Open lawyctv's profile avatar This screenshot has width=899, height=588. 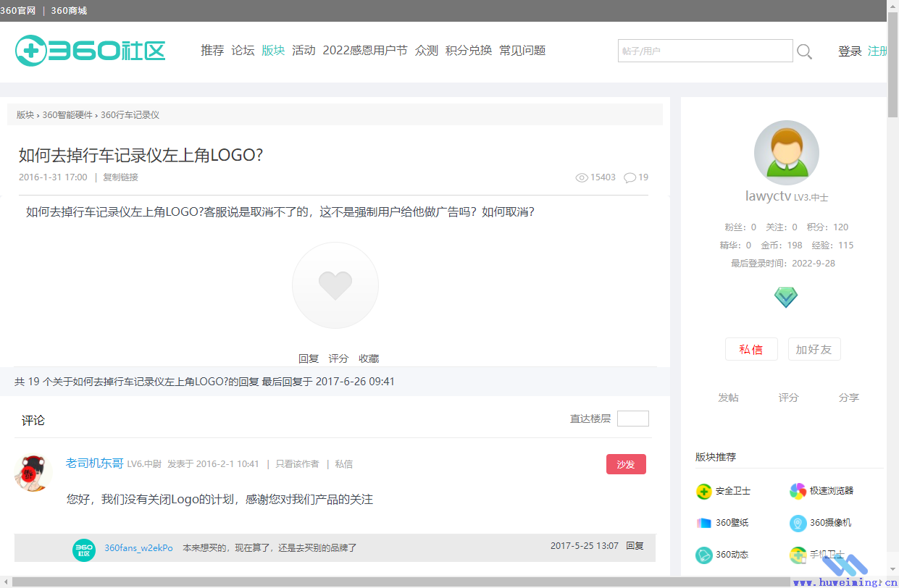786,153
